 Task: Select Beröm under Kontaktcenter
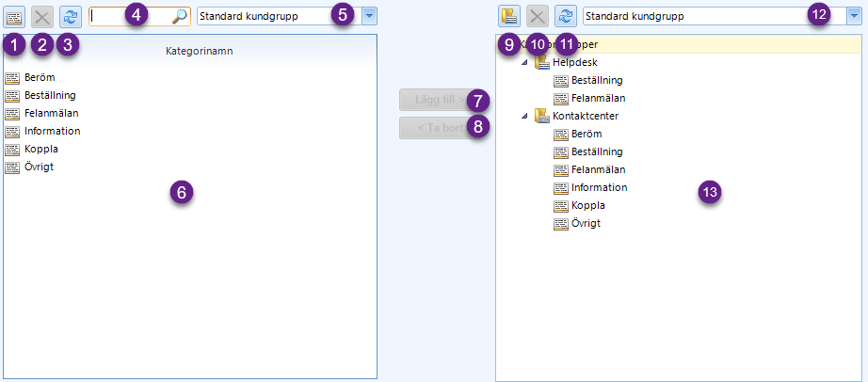tap(587, 134)
